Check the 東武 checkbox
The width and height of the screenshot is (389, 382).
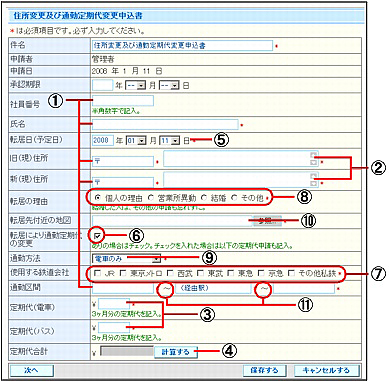pyautogui.click(x=200, y=273)
